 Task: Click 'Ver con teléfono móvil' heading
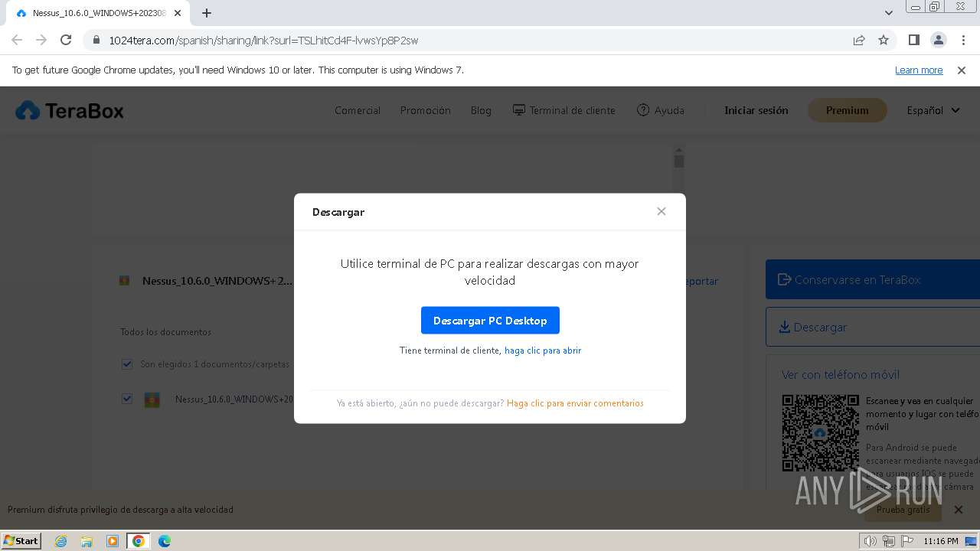pyautogui.click(x=841, y=375)
